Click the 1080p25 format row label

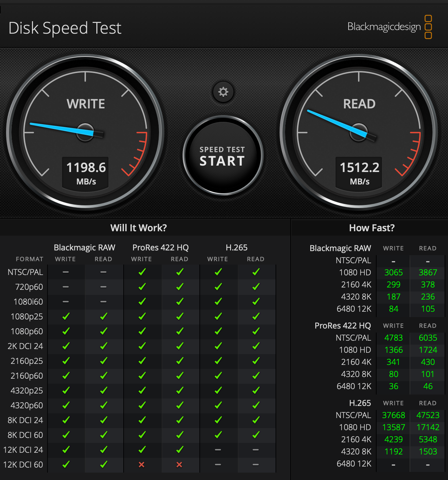click(x=27, y=316)
